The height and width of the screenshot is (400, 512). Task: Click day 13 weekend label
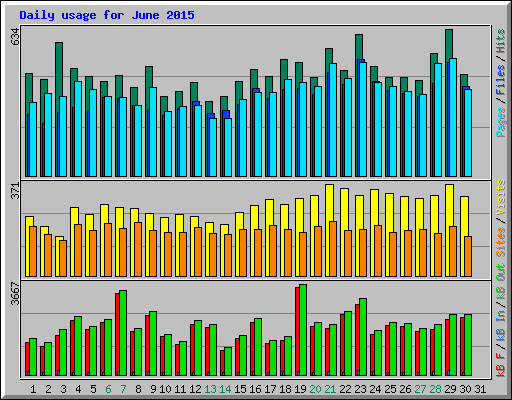[210, 389]
